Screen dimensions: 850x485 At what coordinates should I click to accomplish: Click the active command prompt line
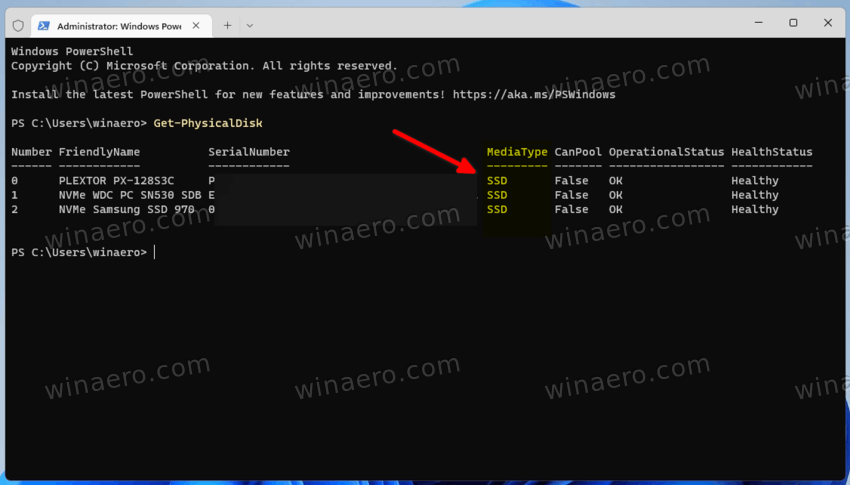tap(83, 253)
